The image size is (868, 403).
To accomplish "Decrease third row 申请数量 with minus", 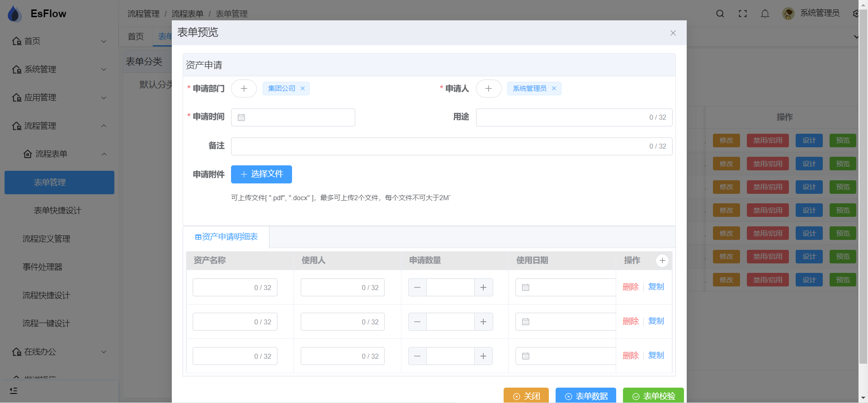I will pyautogui.click(x=417, y=356).
